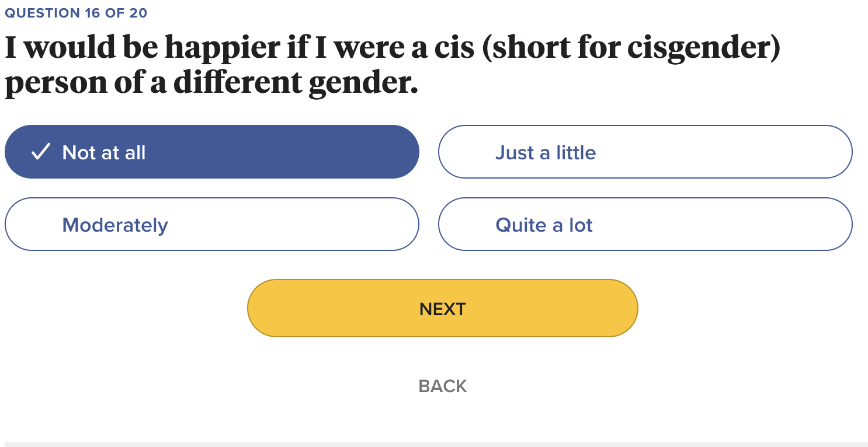This screenshot has height=447, width=868.
Task: Mark the bottom-left answer "Moderately"
Action: pos(211,224)
